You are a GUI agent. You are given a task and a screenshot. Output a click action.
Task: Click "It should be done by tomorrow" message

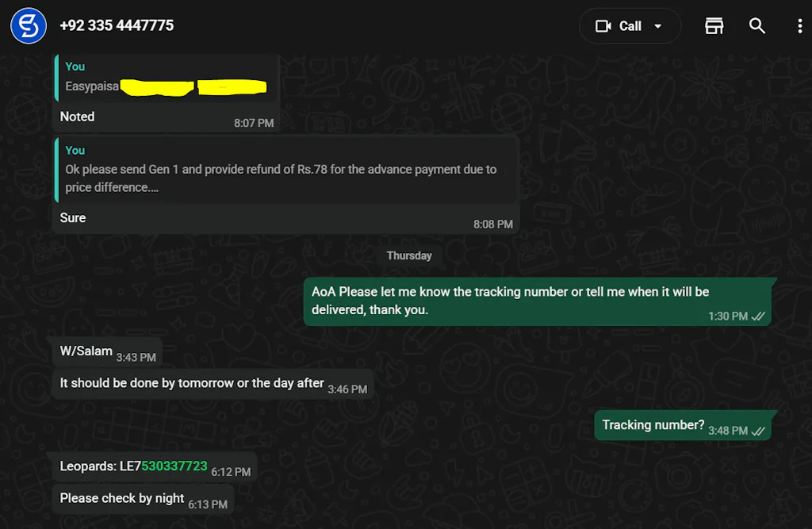(x=192, y=383)
